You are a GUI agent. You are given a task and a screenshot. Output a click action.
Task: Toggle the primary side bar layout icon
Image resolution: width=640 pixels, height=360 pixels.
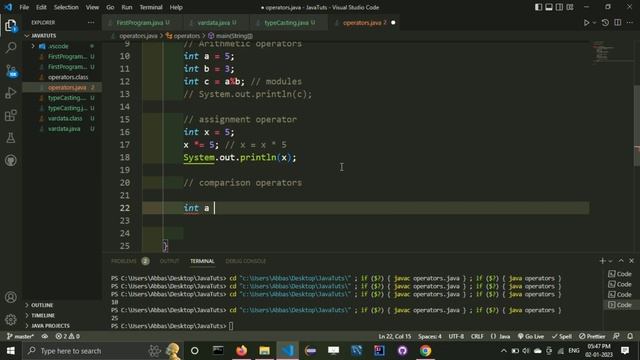pos(538,7)
